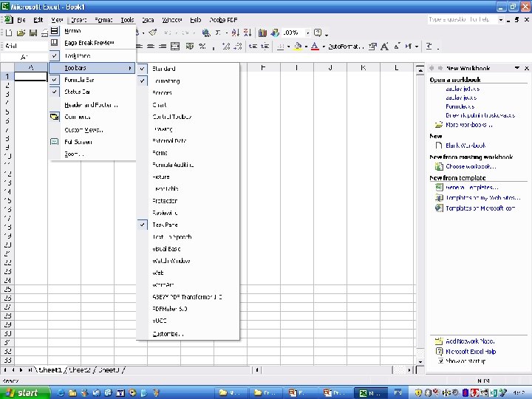Click the Add Network Place link
532x399 pixels.
click(470, 341)
